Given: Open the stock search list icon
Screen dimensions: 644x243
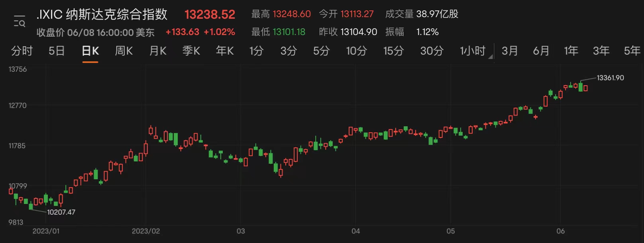Looking at the screenshot, I should coord(19,21).
